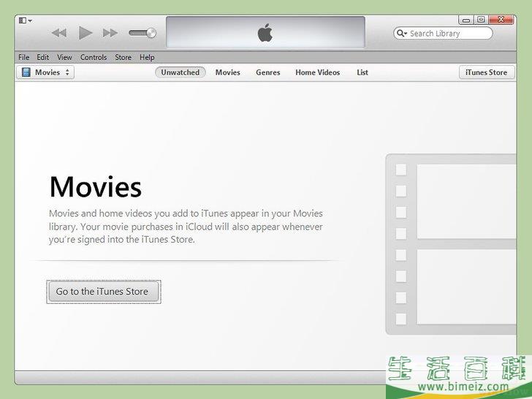Open the Controls menu

94,57
